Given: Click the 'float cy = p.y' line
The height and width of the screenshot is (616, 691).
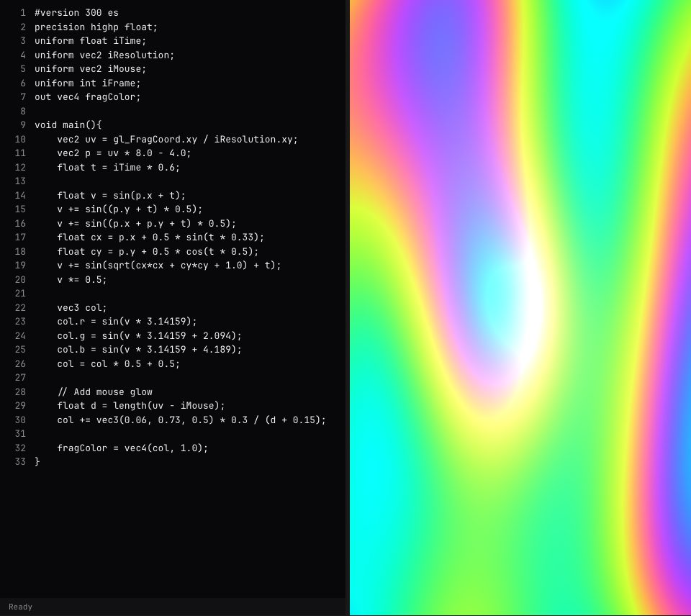Looking at the screenshot, I should 158,252.
